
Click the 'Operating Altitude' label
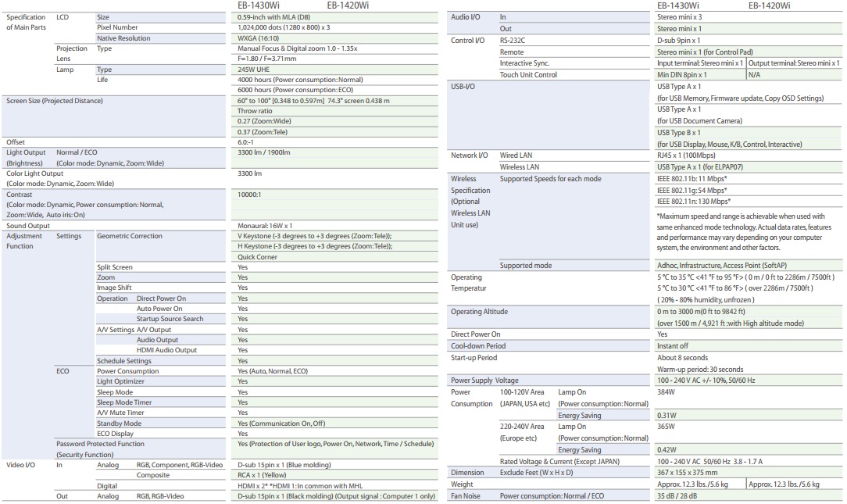coord(480,313)
